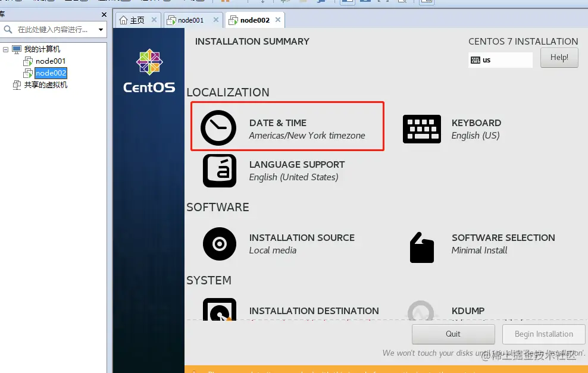Open the INSTALLATION DESTINATION disk icon
Screen dimensions: 588x373
pos(220,310)
